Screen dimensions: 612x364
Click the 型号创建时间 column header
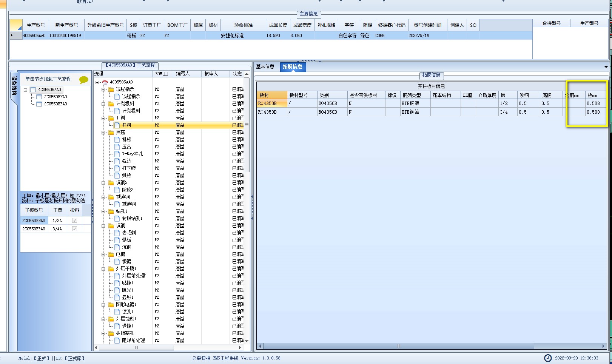pyautogui.click(x=427, y=25)
